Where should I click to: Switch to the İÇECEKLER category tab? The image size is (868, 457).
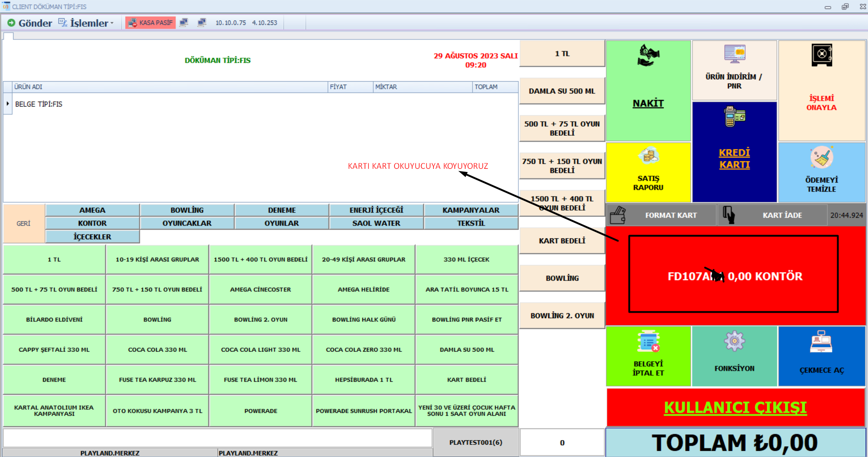tap(93, 237)
